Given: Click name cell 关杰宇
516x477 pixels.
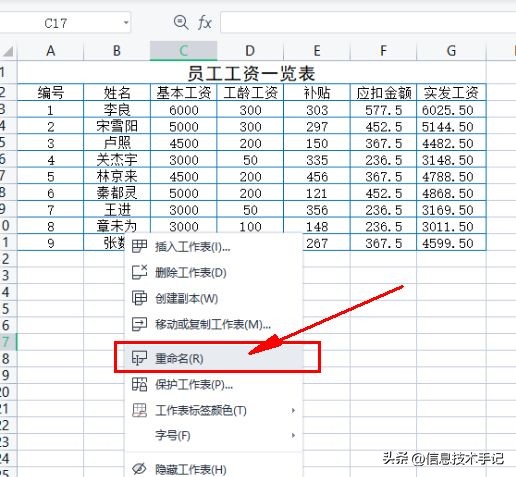Looking at the screenshot, I should click(117, 159).
